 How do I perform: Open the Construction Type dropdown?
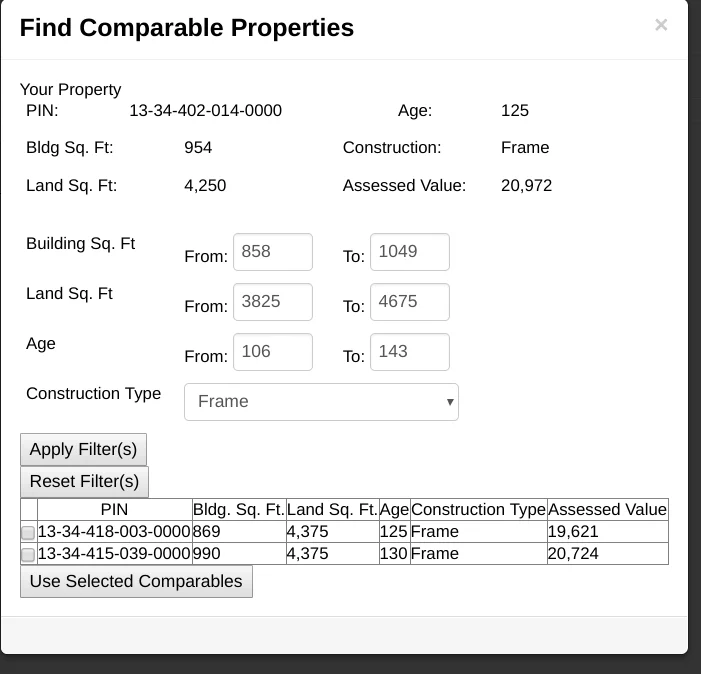click(x=321, y=402)
